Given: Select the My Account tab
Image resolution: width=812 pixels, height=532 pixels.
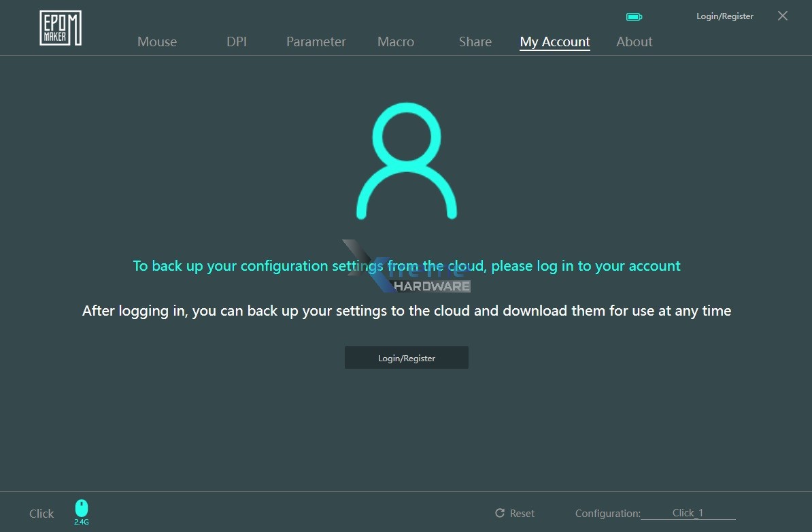Looking at the screenshot, I should [554, 41].
